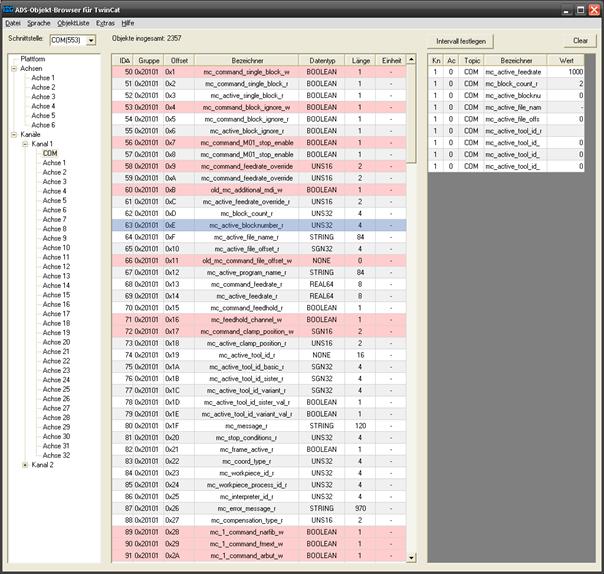Select watch entry mc_active_file_offs
Viewport: 604px width, 574px height.
(x=506, y=119)
